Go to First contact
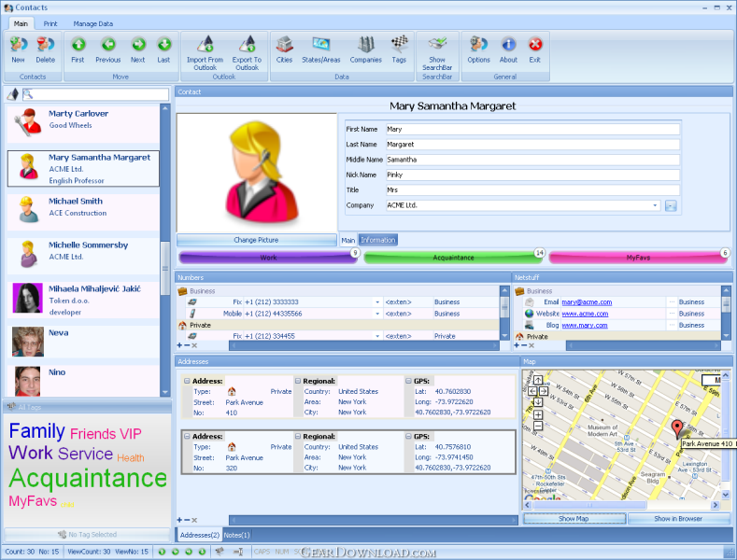 [78, 49]
